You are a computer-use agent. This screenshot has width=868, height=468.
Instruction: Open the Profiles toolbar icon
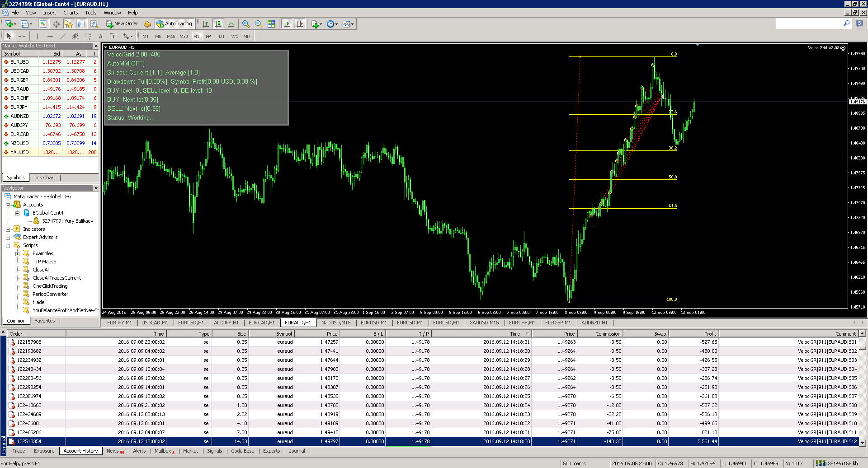[x=24, y=24]
